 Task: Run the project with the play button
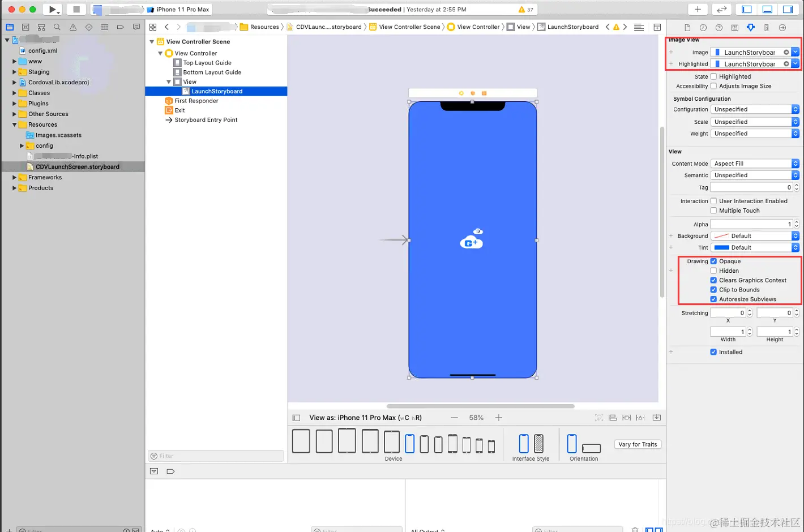(x=52, y=9)
